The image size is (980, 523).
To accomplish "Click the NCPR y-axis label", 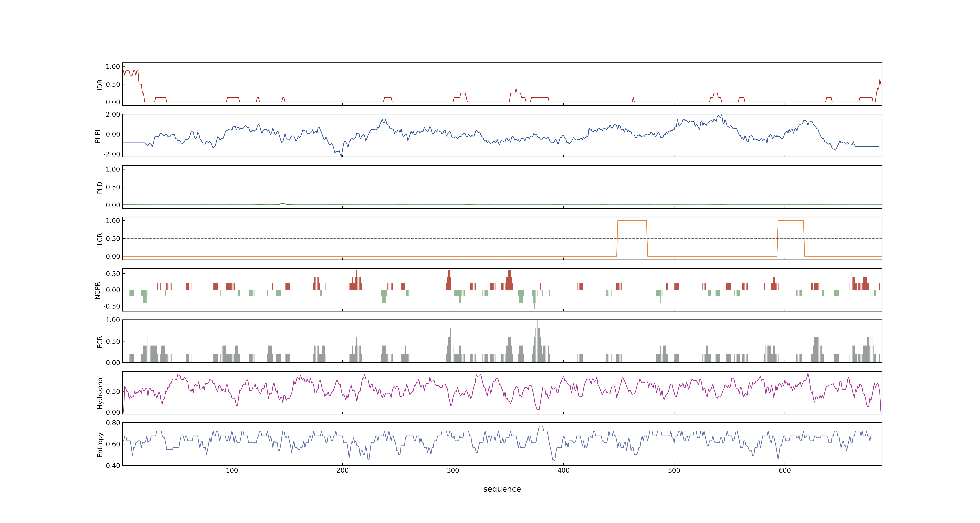I will point(97,290).
